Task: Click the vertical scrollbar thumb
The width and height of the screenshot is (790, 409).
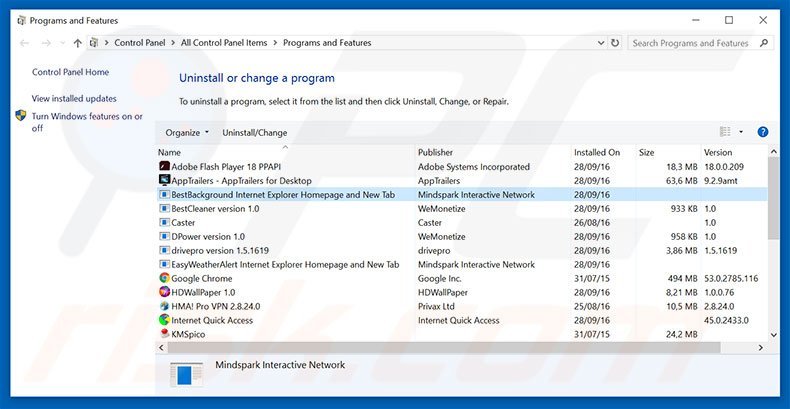Action: coord(774,198)
